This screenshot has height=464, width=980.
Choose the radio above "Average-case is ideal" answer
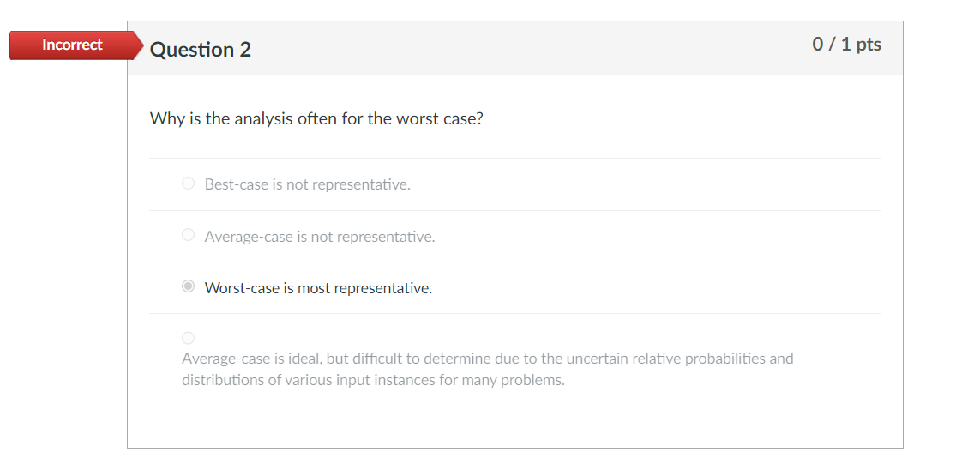pyautogui.click(x=188, y=338)
